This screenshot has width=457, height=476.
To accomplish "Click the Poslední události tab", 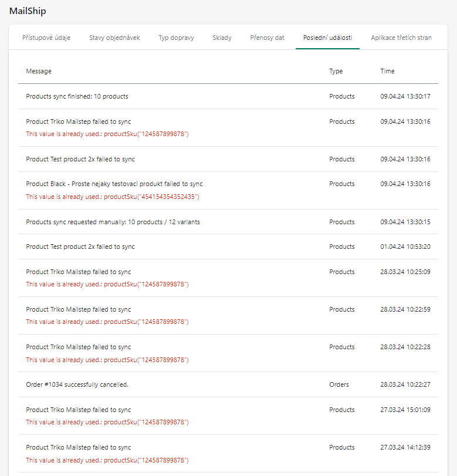I will (x=327, y=38).
